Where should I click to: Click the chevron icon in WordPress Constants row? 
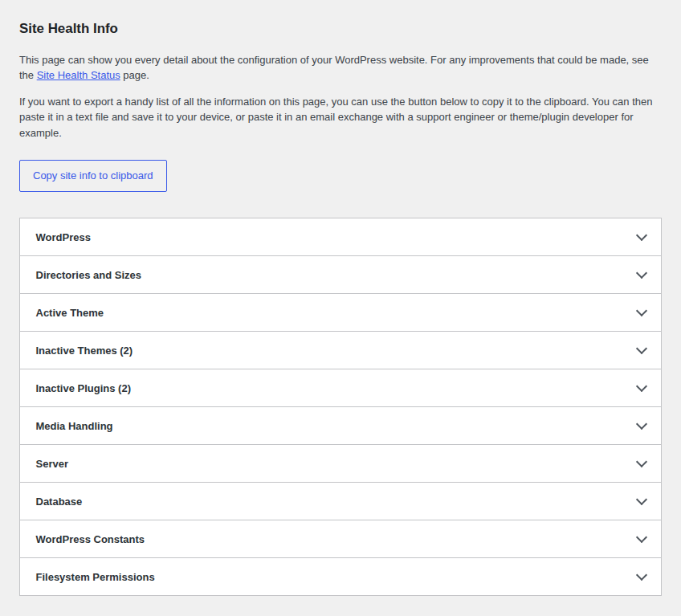coord(642,540)
